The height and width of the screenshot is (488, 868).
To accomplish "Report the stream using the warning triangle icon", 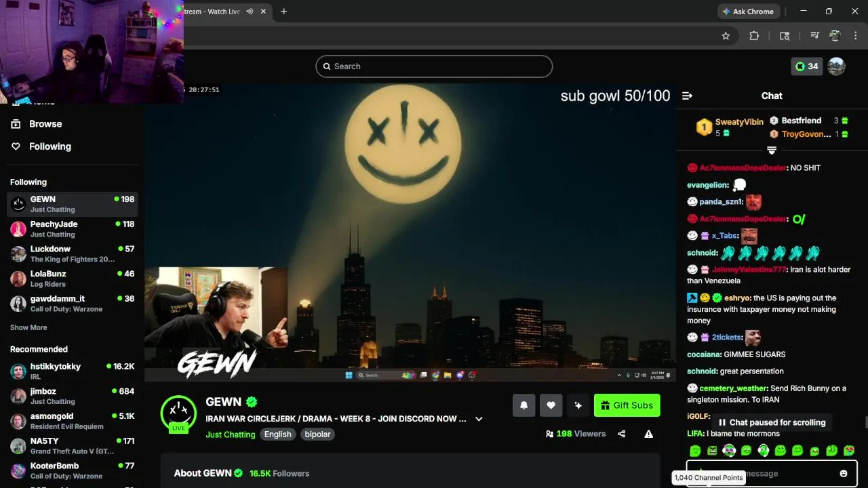I will point(648,434).
